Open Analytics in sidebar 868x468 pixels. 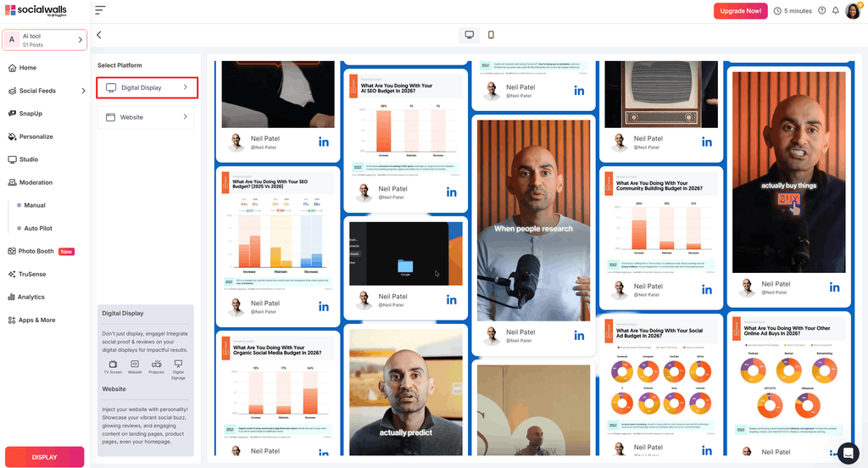[x=31, y=298]
